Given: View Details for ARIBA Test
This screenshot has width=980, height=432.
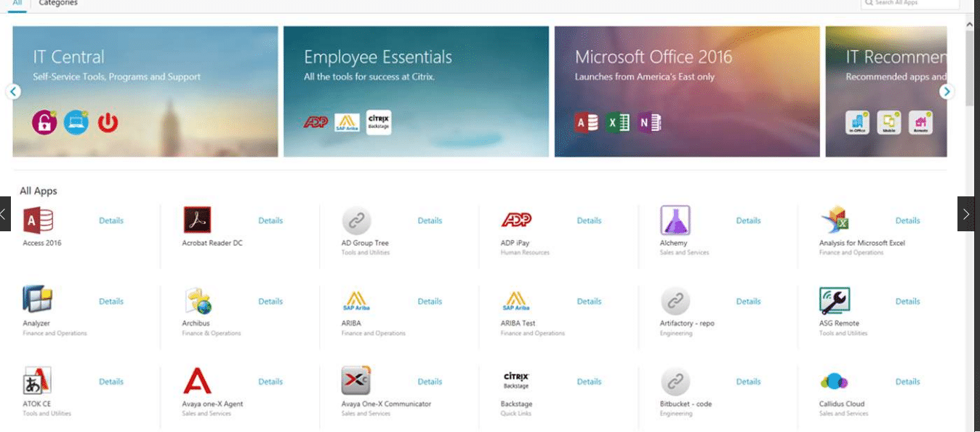Looking at the screenshot, I should point(589,301).
